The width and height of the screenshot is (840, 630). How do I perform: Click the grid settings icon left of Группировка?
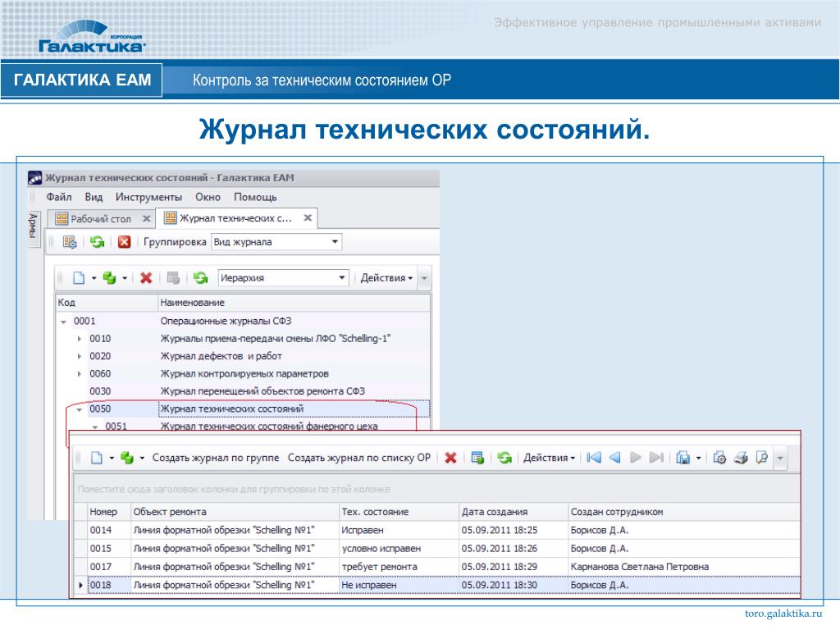[x=70, y=242]
